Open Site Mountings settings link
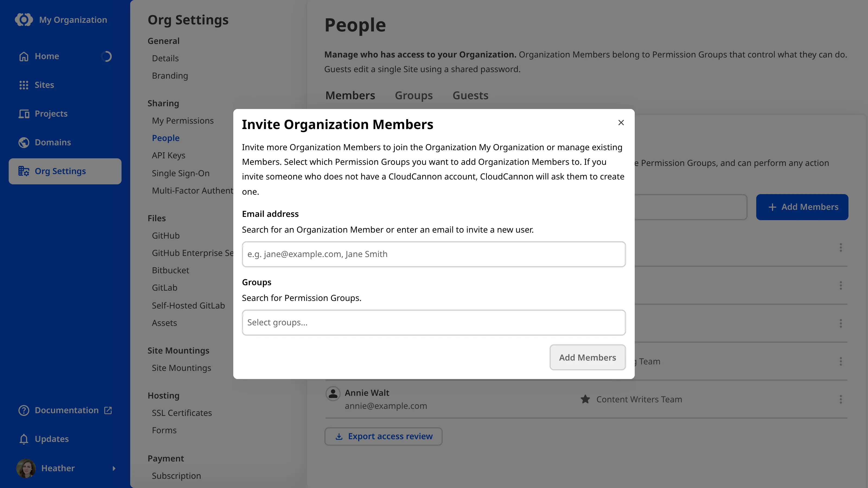868x488 pixels. [181, 368]
